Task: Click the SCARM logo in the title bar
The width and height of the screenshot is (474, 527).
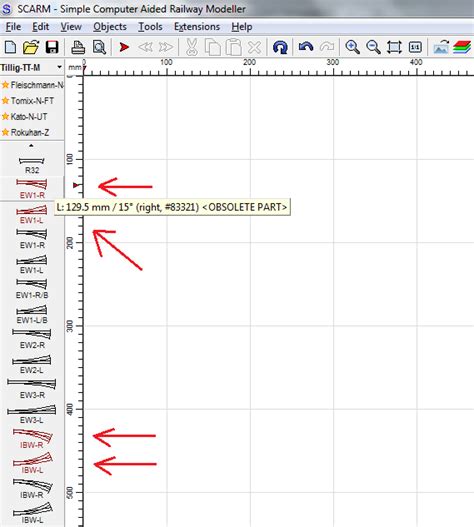Action: 6,9
